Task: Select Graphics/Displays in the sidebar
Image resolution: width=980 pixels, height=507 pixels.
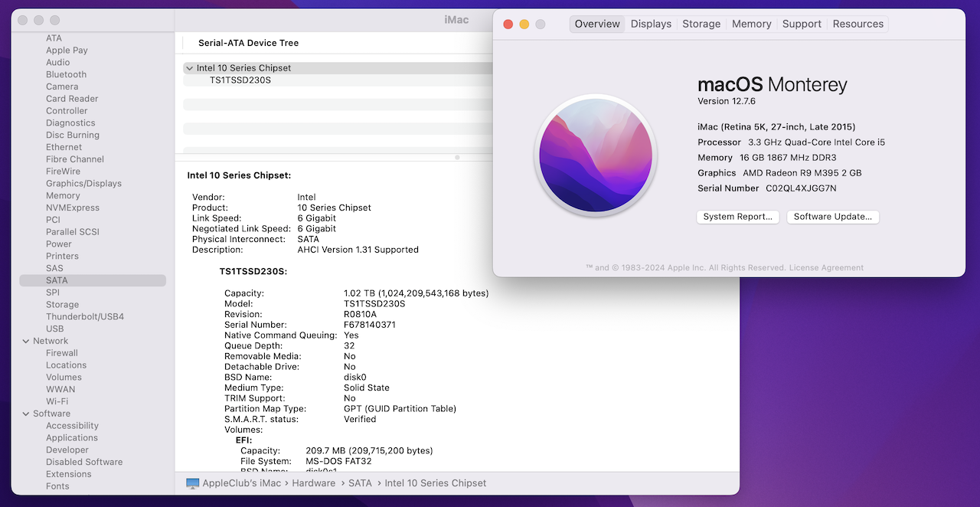Action: [x=83, y=183]
